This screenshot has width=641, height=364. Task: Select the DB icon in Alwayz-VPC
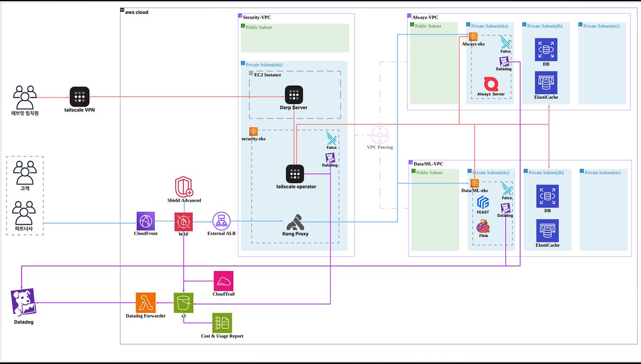click(546, 49)
